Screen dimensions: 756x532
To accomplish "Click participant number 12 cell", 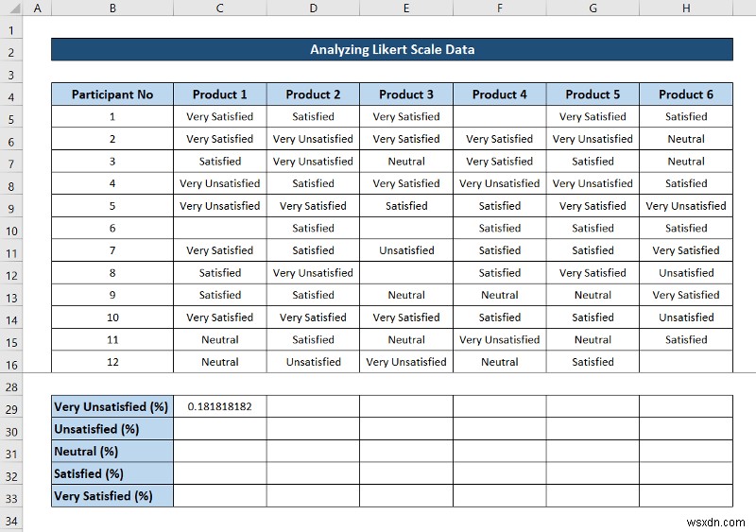I will [112, 362].
